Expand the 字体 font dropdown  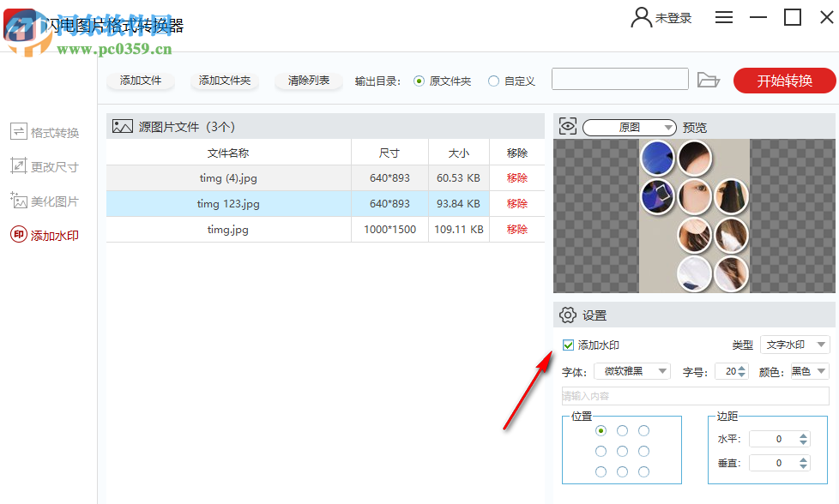[x=632, y=371]
